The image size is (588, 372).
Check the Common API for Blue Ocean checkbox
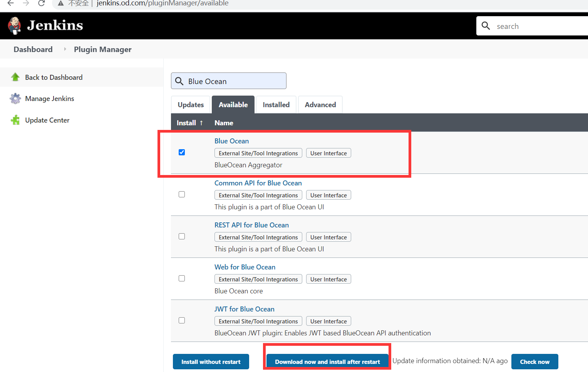tap(182, 194)
